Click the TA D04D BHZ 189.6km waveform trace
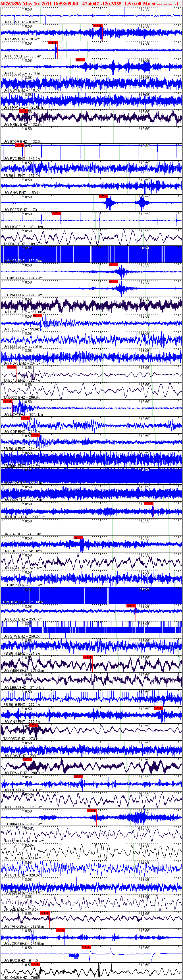The width and height of the screenshot is (183, 980). point(91,238)
